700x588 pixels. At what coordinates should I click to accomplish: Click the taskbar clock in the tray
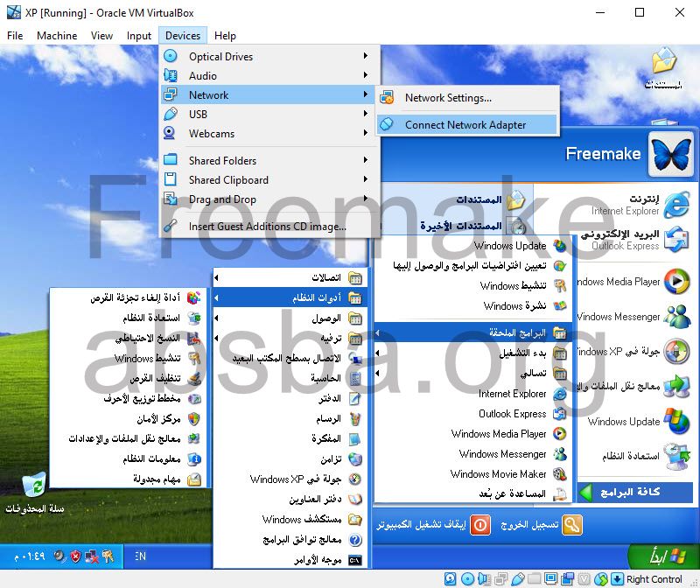pos(30,556)
